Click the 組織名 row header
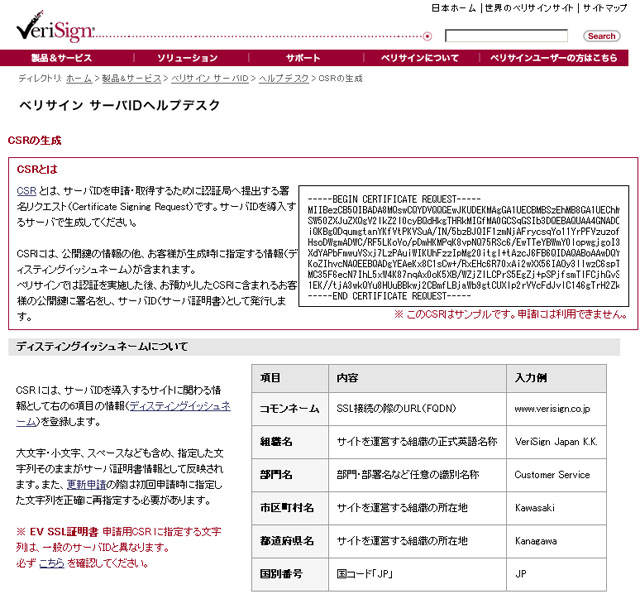 290,442
